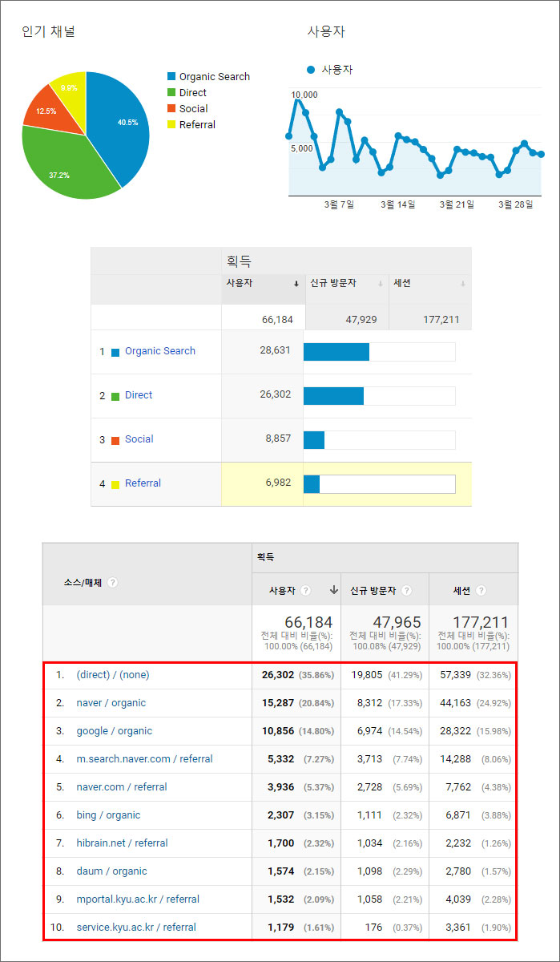Select Referral link in highlighted table row

143,483
